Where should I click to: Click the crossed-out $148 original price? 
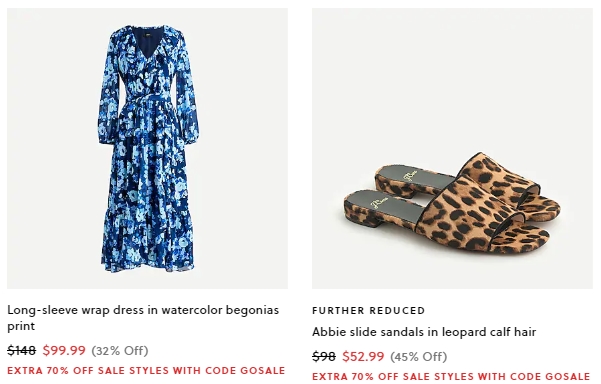coord(21,350)
